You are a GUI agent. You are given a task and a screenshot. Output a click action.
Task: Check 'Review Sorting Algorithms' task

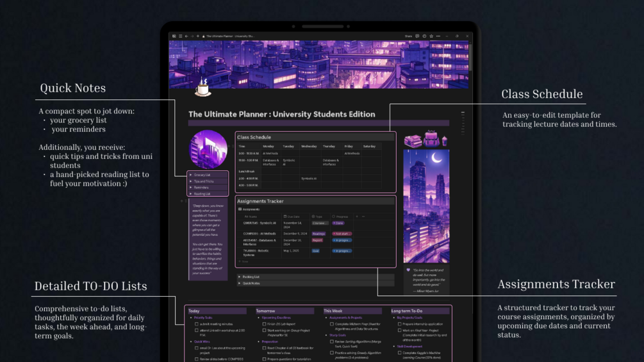pyautogui.click(x=332, y=341)
